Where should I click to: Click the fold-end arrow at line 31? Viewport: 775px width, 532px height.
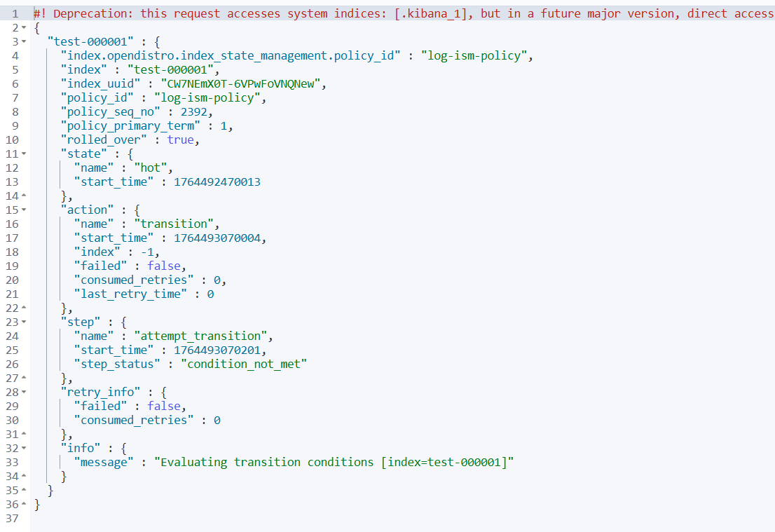click(24, 434)
